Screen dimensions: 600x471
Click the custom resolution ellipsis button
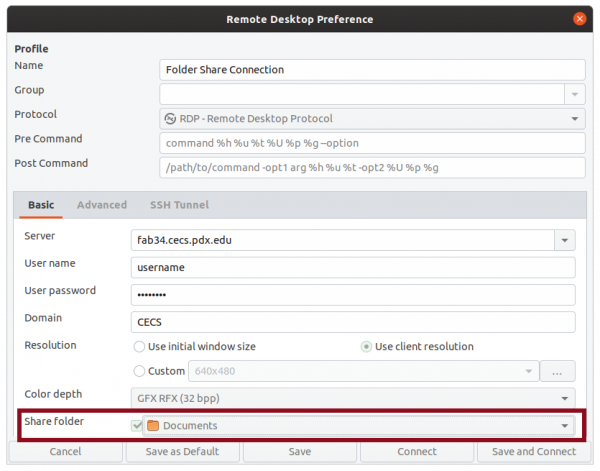coord(557,371)
